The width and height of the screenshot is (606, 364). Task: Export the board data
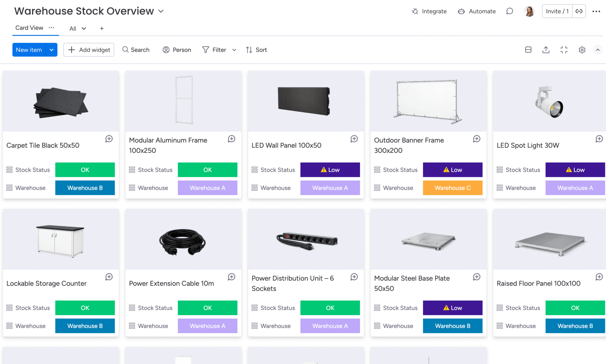(546, 50)
